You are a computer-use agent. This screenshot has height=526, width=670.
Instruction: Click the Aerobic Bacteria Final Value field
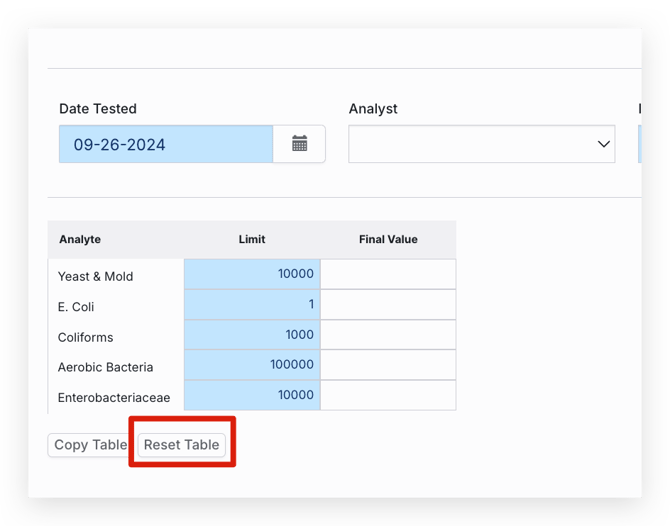(x=388, y=365)
